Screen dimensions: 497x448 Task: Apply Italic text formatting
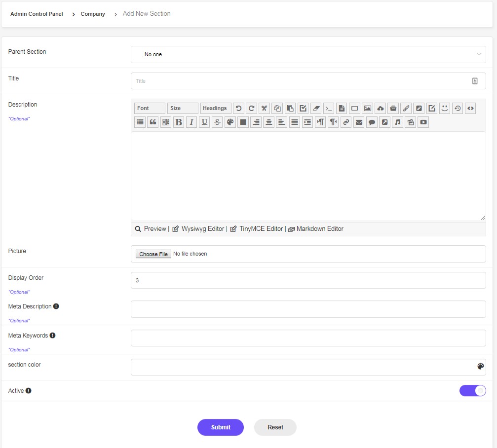pyautogui.click(x=191, y=122)
